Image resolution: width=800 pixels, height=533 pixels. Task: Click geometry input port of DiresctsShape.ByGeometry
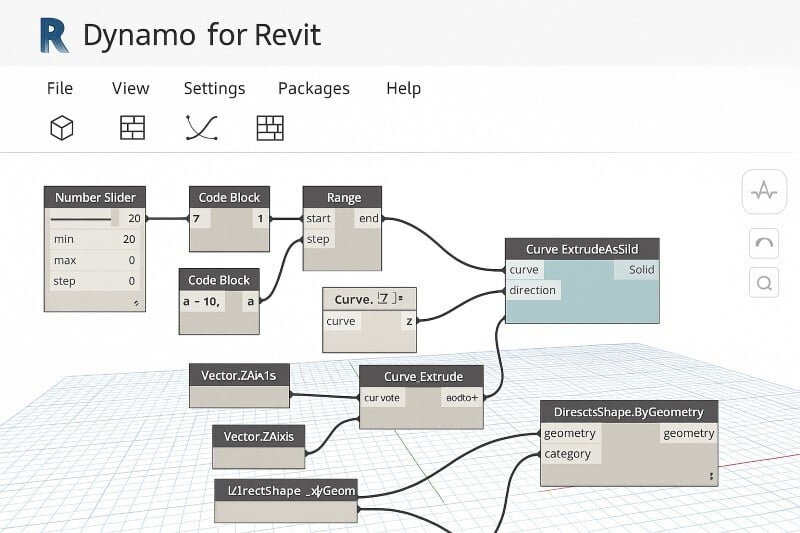[x=570, y=434]
